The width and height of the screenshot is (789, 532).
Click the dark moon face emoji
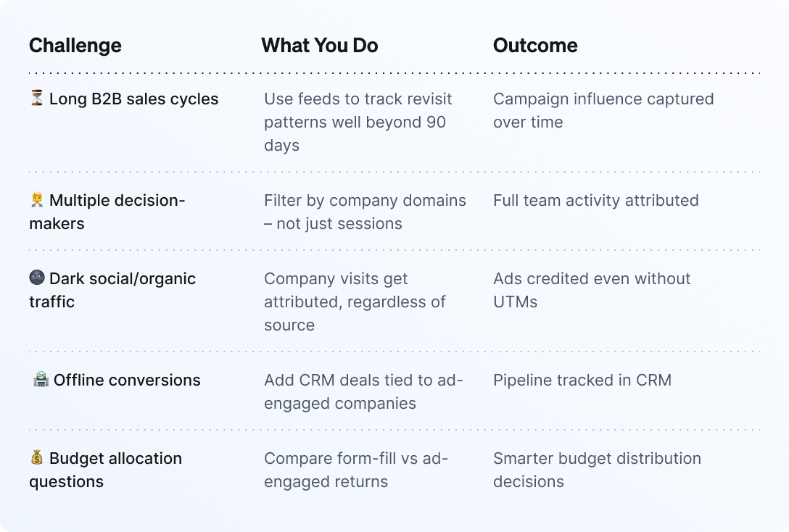pos(37,278)
